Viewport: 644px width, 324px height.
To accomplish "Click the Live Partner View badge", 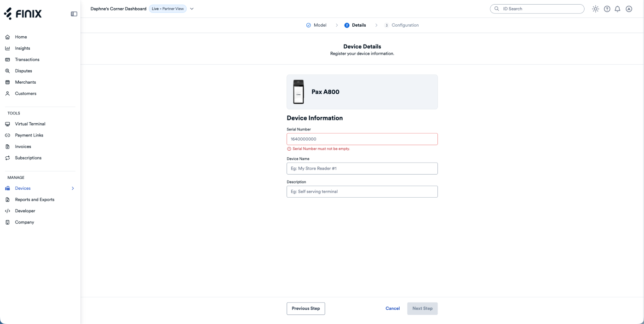I will click(x=167, y=9).
